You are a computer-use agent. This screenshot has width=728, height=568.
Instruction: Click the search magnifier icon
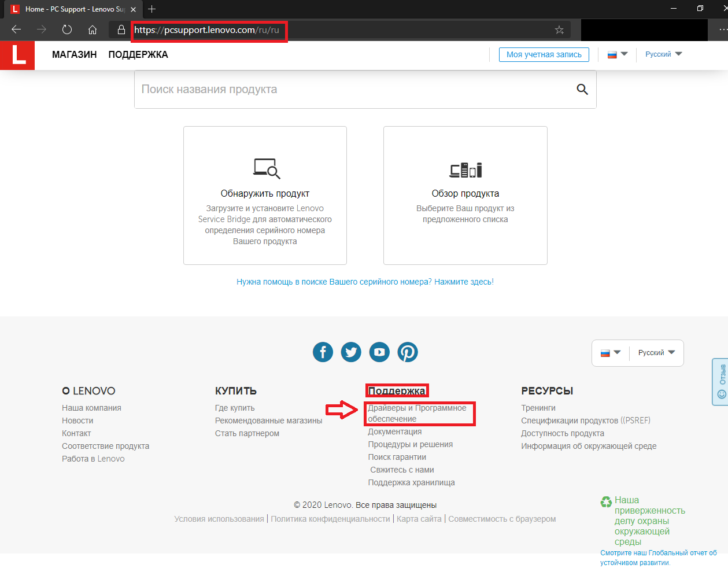pos(582,89)
